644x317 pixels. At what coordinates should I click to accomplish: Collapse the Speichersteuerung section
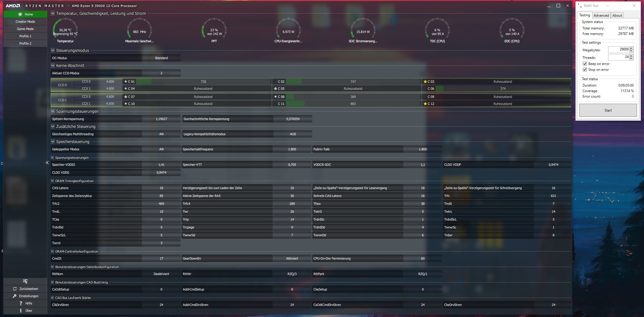(x=53, y=142)
